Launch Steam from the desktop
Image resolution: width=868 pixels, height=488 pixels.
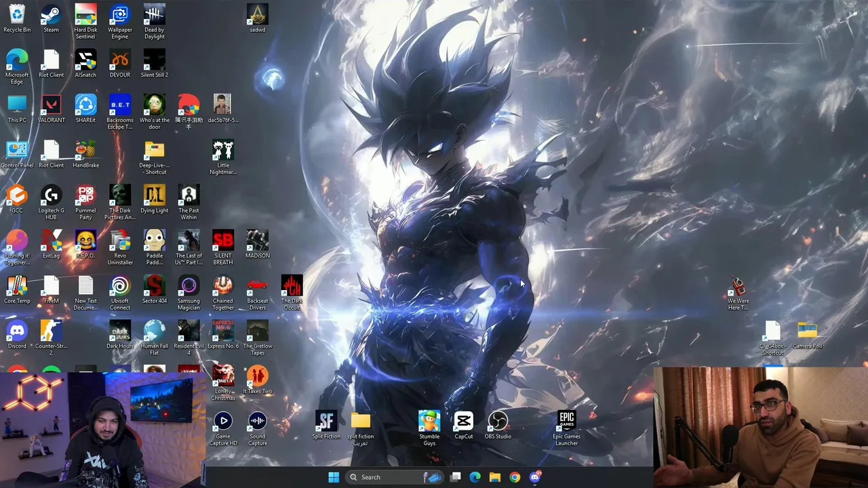click(51, 19)
